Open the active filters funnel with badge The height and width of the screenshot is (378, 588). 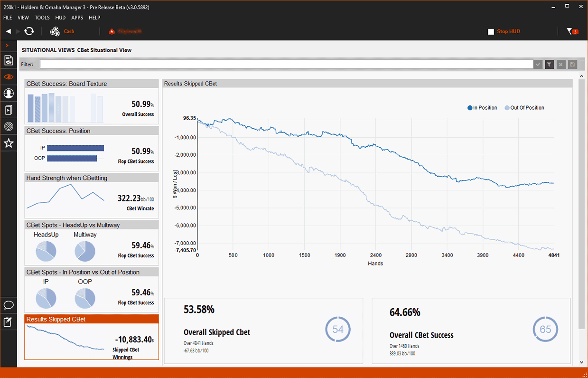click(x=572, y=31)
